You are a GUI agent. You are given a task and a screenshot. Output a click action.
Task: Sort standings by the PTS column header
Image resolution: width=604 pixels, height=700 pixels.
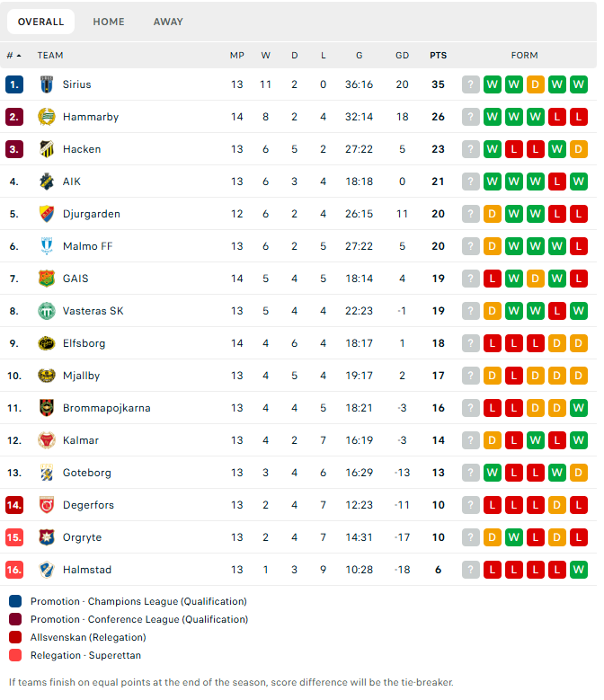click(x=438, y=56)
